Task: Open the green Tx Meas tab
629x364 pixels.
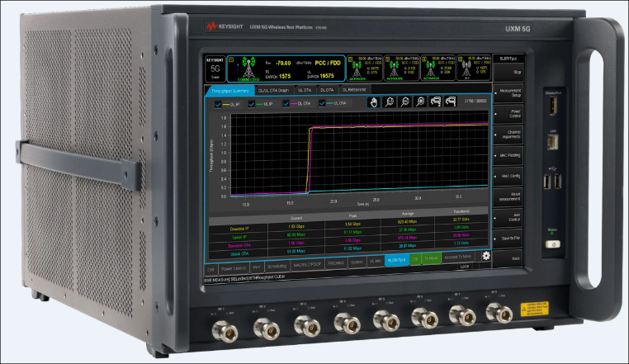Action: [x=431, y=258]
